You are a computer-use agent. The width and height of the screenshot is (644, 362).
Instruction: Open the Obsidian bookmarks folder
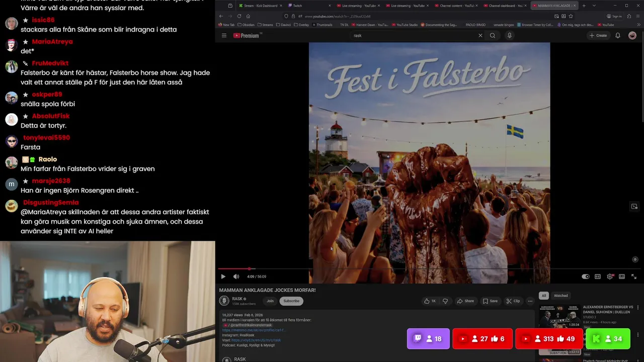246,25
